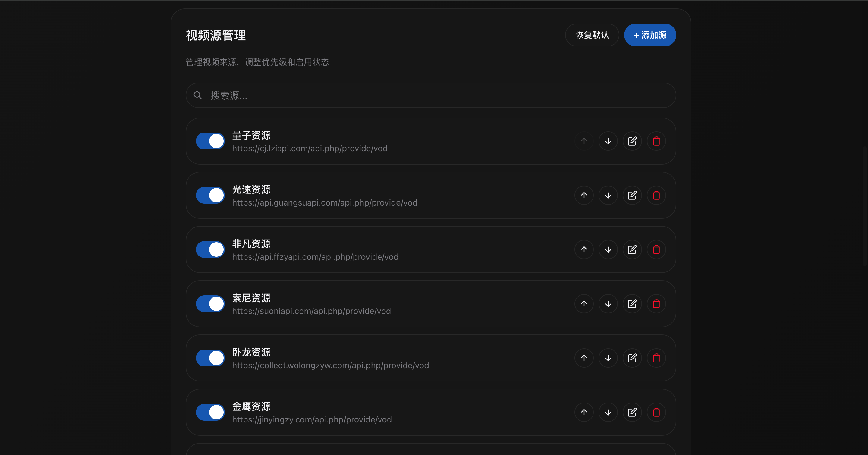
Task: Edit the 卧龙资源 source entry
Action: pyautogui.click(x=632, y=358)
